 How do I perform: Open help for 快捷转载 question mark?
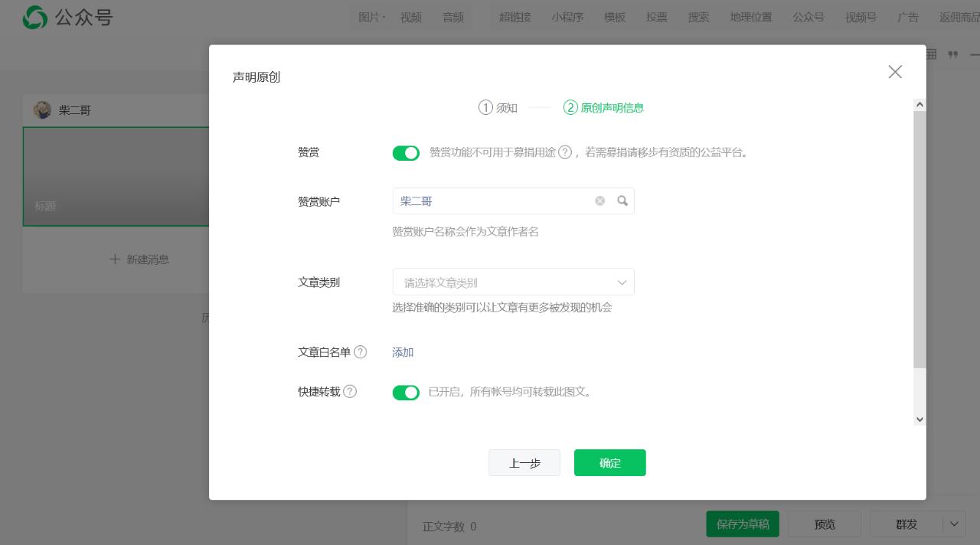click(x=350, y=391)
